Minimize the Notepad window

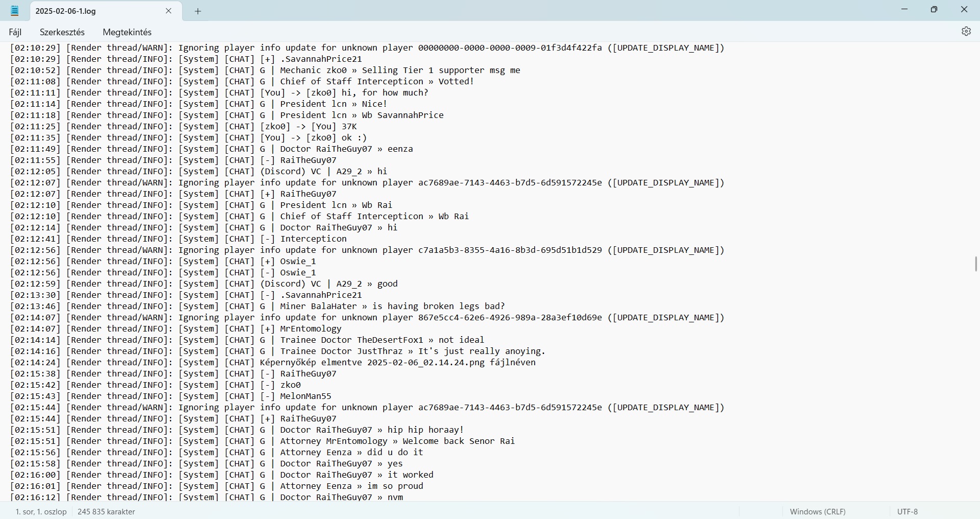(x=904, y=10)
